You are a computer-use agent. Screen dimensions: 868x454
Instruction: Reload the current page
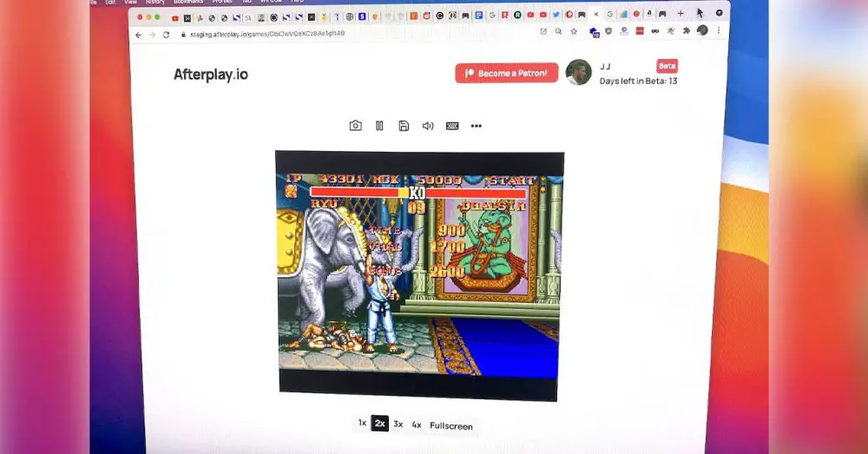point(166,35)
